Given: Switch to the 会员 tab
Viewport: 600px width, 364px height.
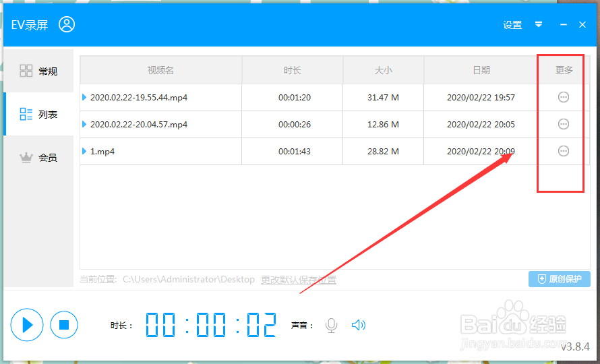Looking at the screenshot, I should point(38,157).
